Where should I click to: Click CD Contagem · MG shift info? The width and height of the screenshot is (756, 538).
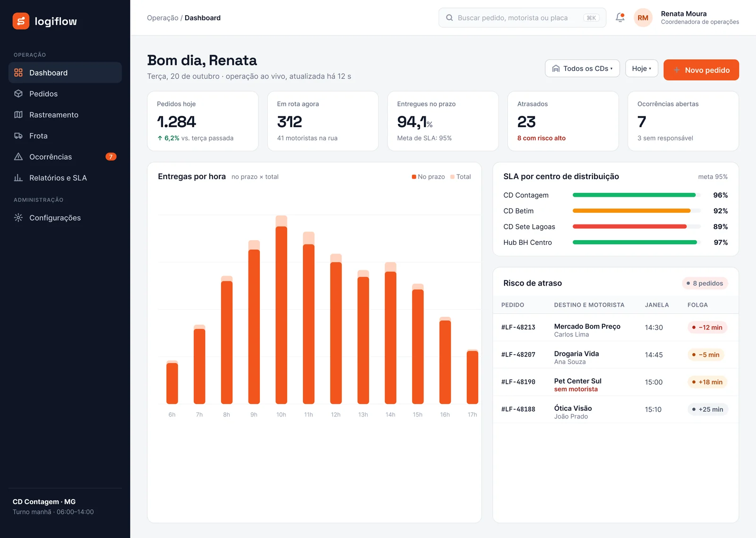(x=53, y=506)
